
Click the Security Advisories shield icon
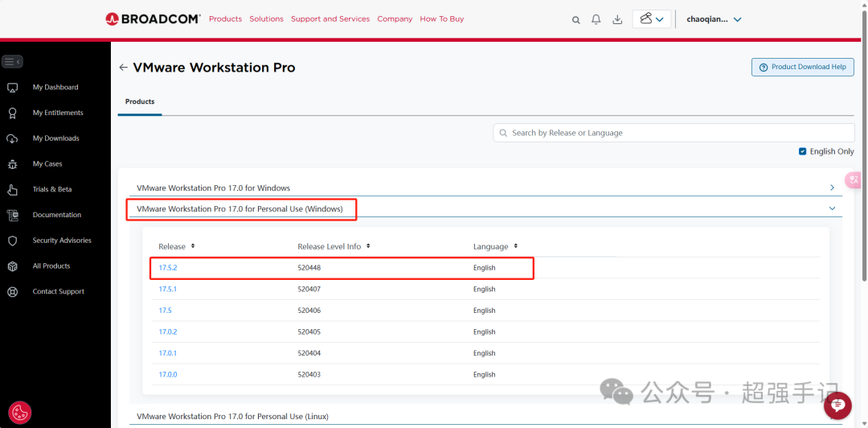click(12, 241)
